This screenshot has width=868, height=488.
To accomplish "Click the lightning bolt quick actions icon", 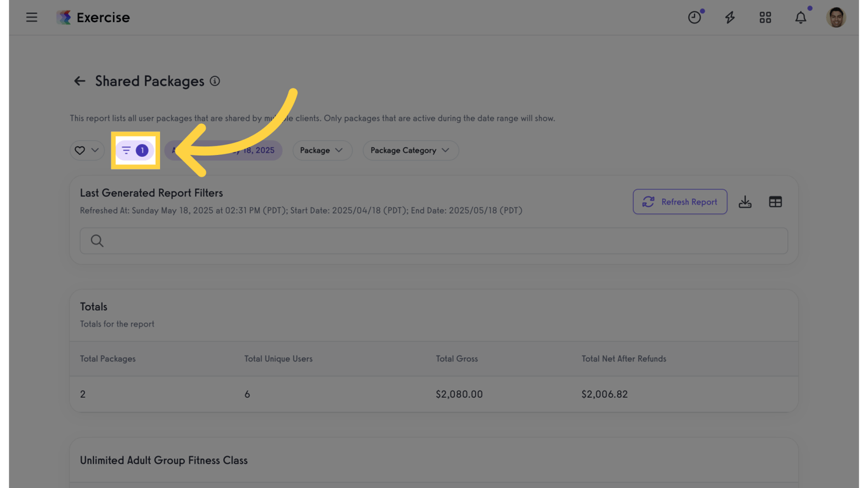I will 730,18.
